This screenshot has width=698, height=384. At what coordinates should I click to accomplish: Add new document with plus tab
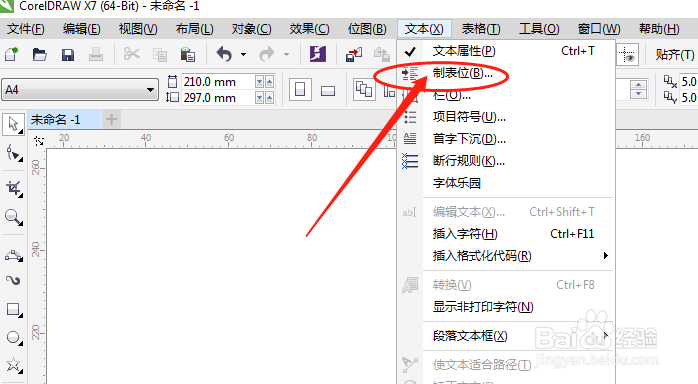click(x=111, y=120)
